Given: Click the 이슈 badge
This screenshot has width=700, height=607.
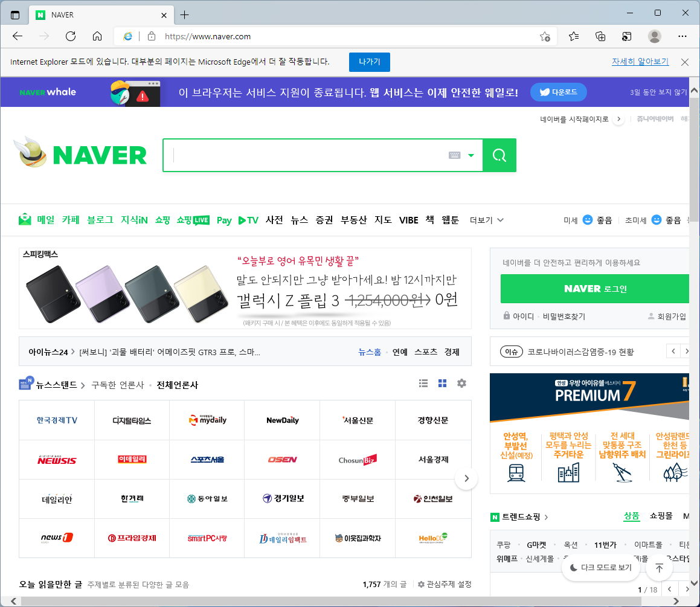Looking at the screenshot, I should coord(511,352).
